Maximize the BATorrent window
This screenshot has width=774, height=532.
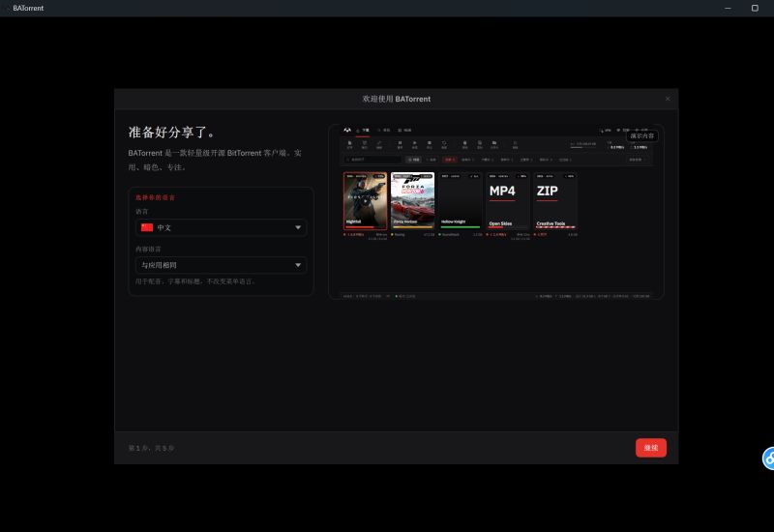click(755, 8)
